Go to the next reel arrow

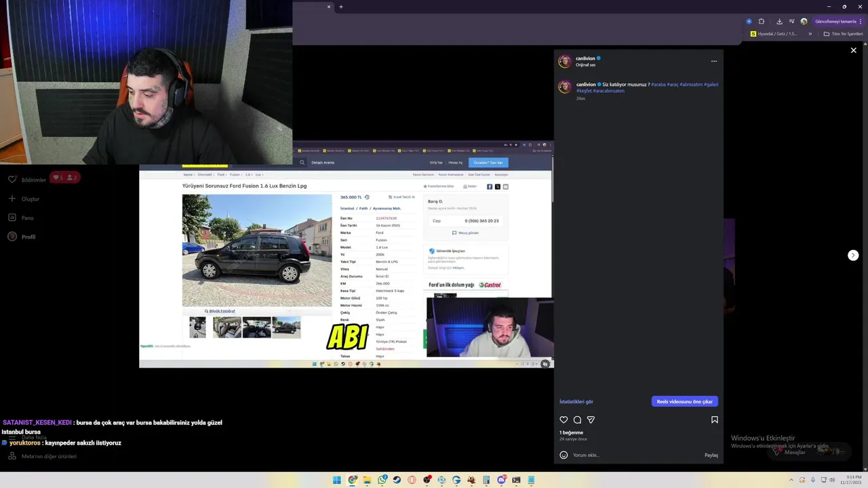853,255
